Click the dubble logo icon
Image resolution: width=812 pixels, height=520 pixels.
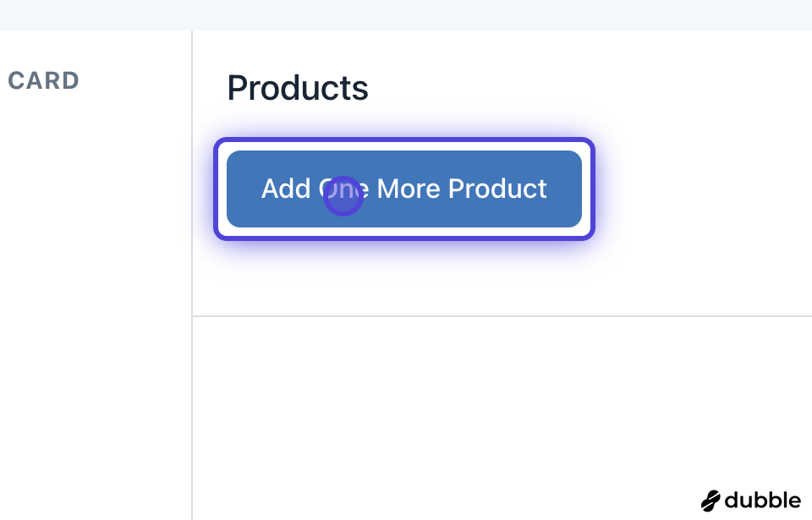point(710,500)
